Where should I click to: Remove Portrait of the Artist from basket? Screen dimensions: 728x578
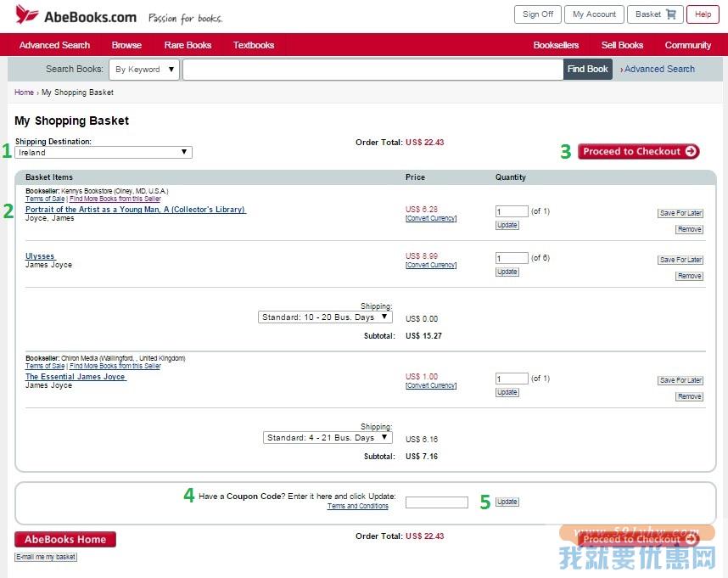(x=689, y=229)
